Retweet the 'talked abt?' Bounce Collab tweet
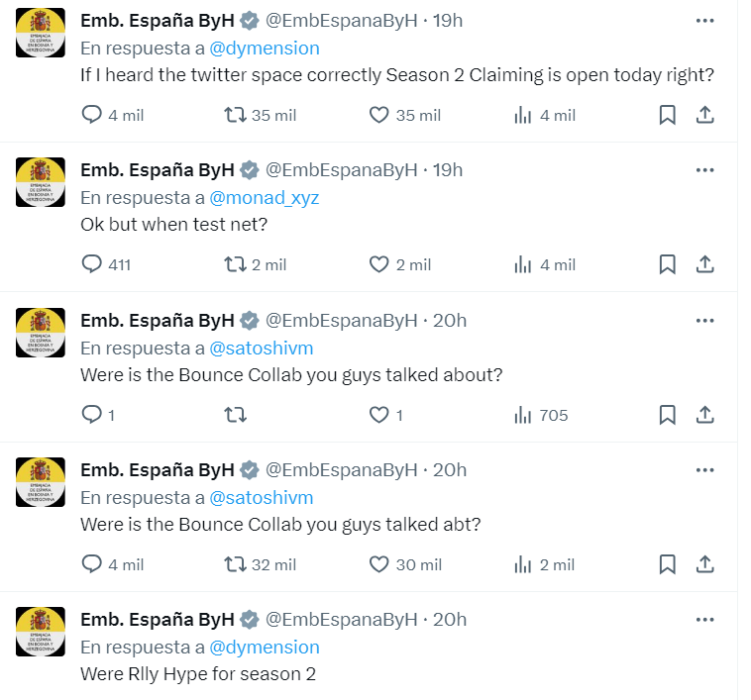 [260, 565]
